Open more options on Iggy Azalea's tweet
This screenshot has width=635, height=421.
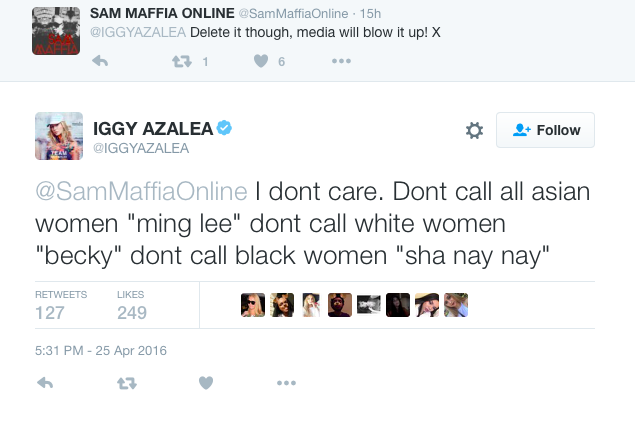(286, 383)
